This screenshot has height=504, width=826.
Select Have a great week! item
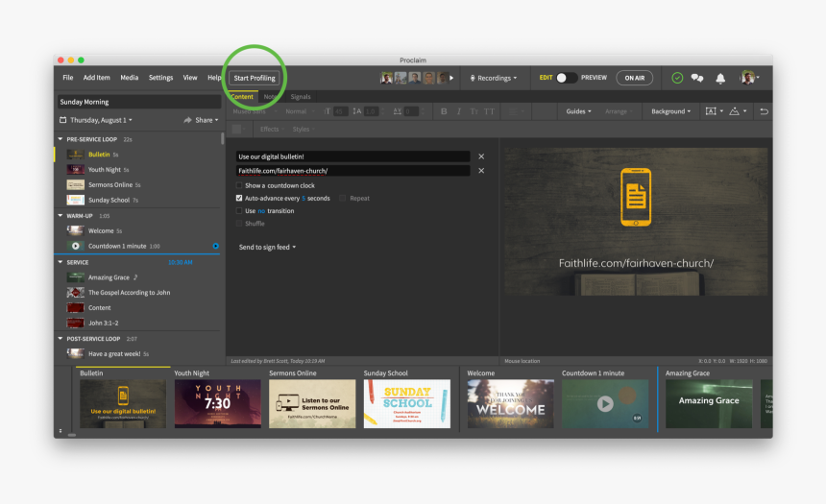pyautogui.click(x=138, y=354)
